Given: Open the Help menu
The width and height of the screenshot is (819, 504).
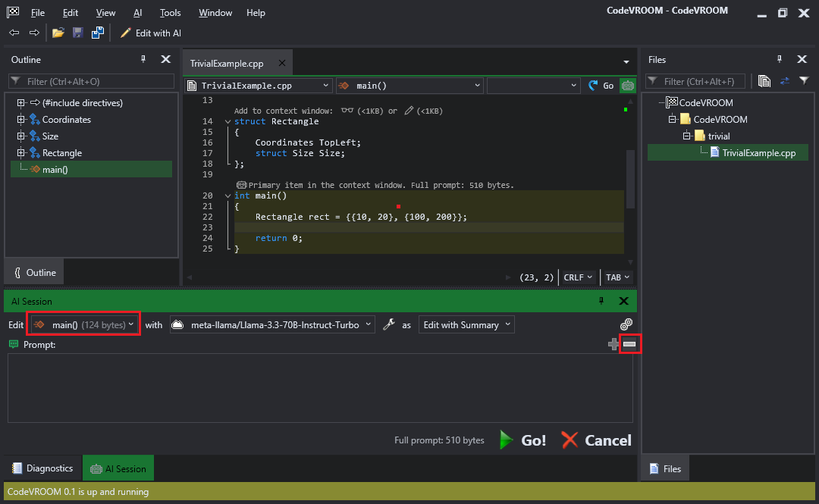Looking at the screenshot, I should point(256,13).
